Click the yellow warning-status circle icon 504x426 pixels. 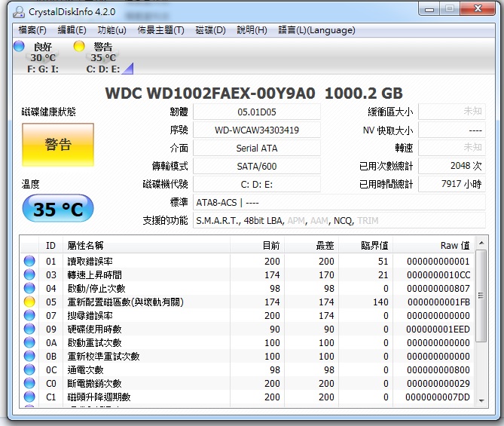pyautogui.click(x=79, y=46)
